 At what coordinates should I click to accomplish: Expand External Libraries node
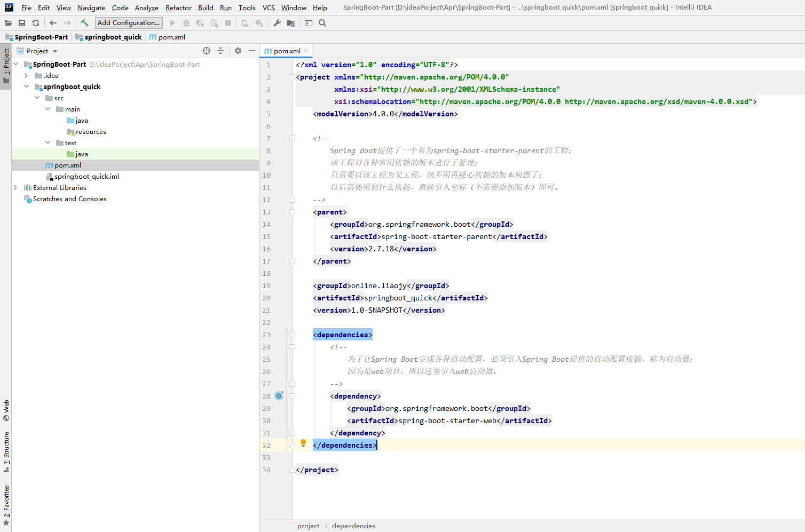tap(15, 187)
